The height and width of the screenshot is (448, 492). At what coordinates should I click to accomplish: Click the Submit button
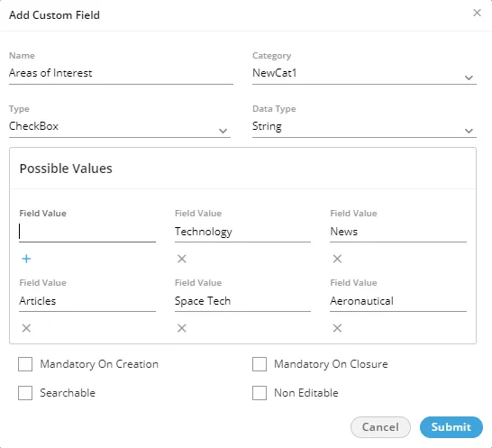tap(451, 427)
